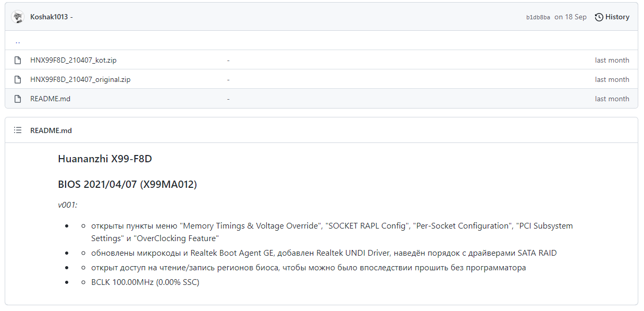Open latest commit message next to Koshak1013
The image size is (644, 311).
tap(71, 17)
